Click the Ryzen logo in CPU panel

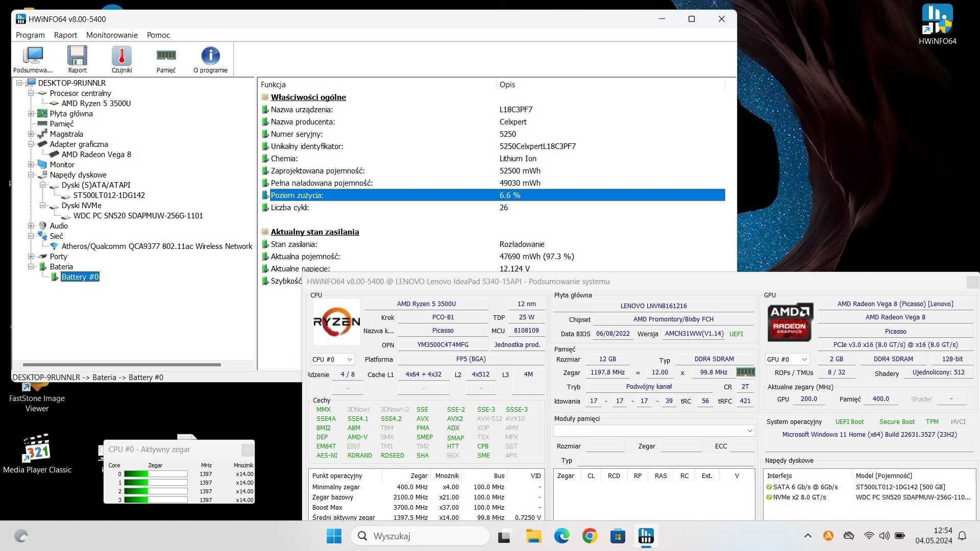336,321
